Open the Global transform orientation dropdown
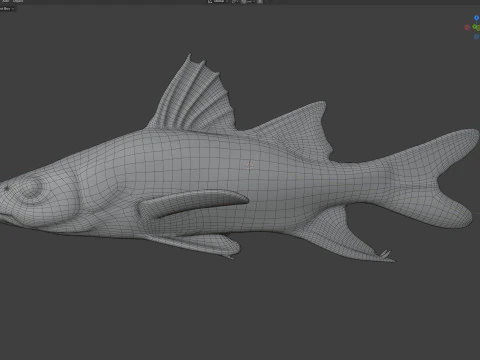480x360 pixels. 219,1
